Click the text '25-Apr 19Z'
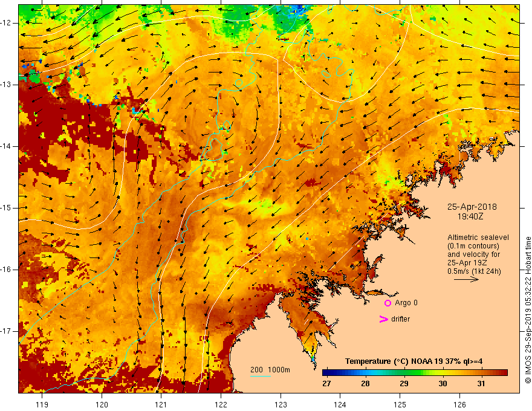532x411 pixels. (x=467, y=263)
